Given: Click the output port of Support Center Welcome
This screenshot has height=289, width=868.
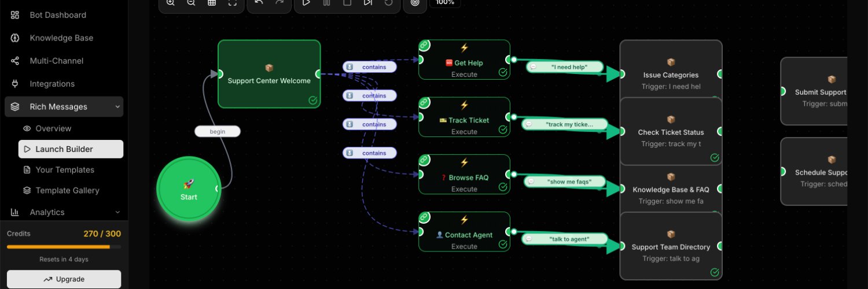Looking at the screenshot, I should [318, 73].
